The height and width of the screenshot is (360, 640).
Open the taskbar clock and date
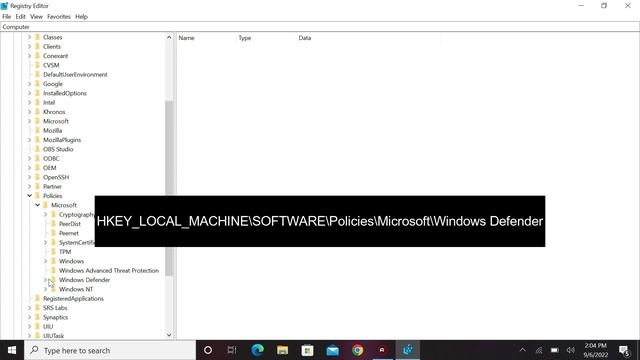click(x=596, y=350)
